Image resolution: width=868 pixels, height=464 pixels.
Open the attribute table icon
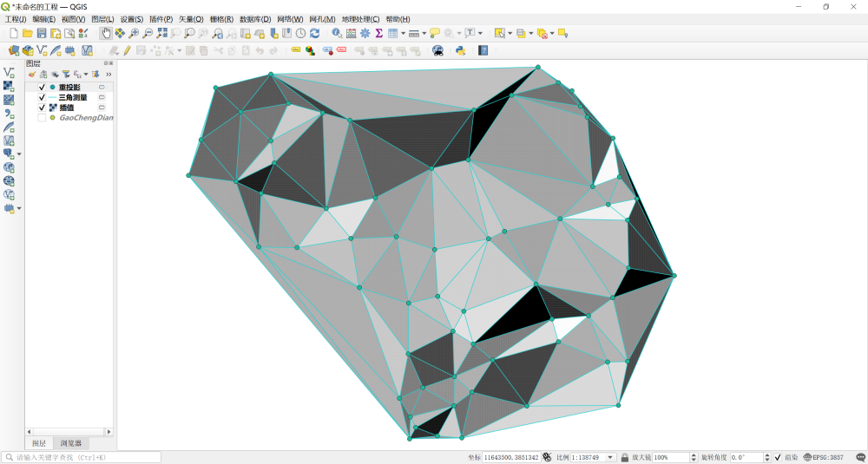pyautogui.click(x=392, y=33)
